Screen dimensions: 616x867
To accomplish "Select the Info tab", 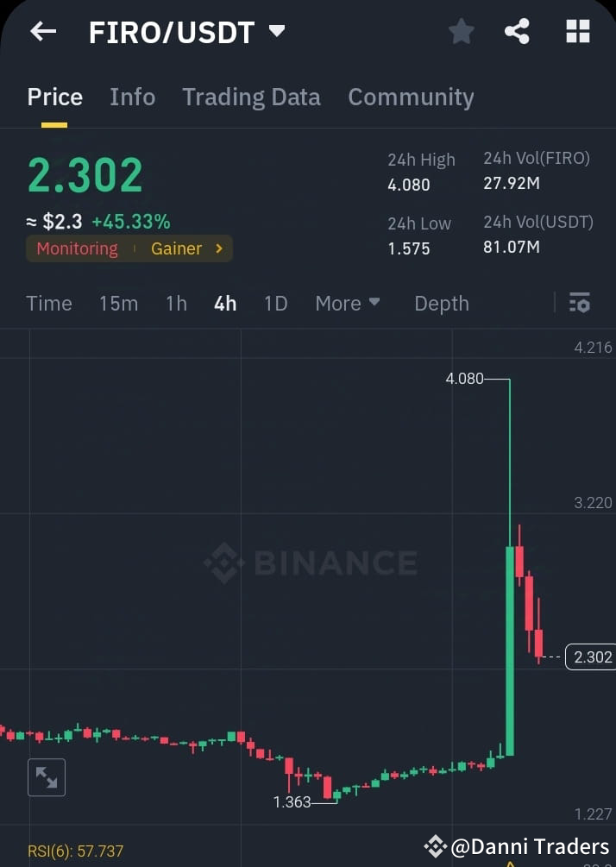I will [x=132, y=97].
